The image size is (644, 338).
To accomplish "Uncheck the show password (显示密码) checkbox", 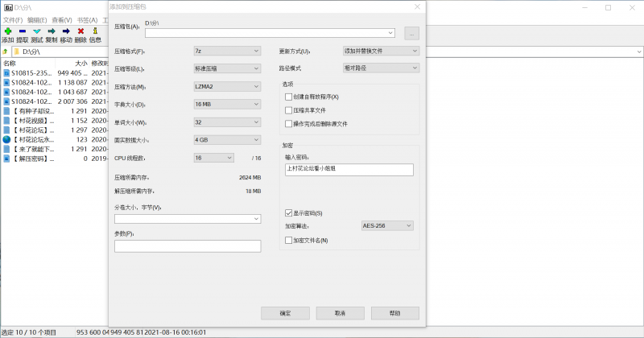I will (x=289, y=212).
